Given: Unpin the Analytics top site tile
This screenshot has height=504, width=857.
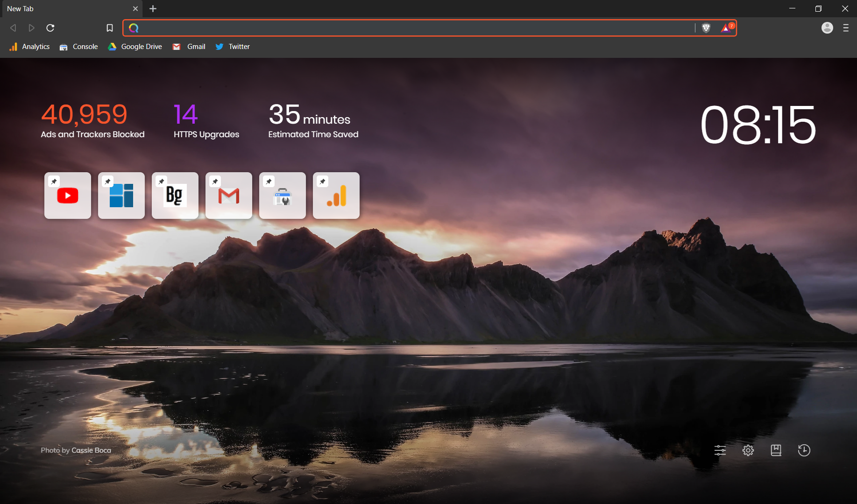Looking at the screenshot, I should [323, 182].
